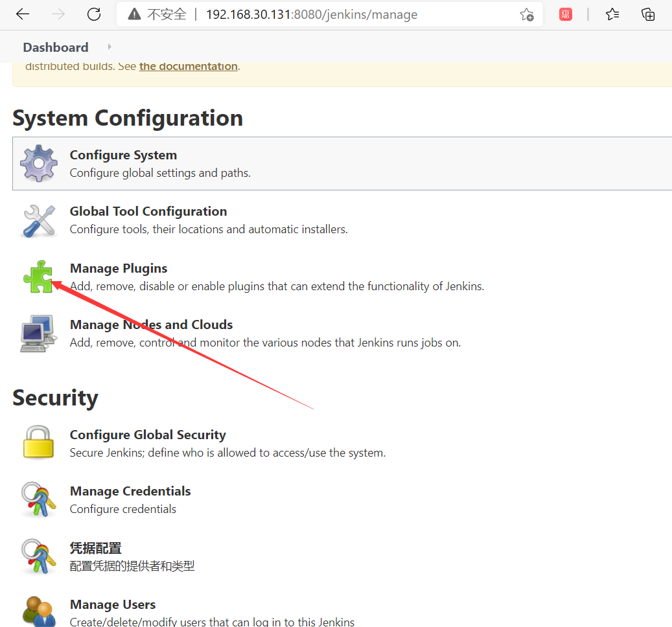Click 'Add, remove, disable or enable plugins' description
The image size is (672, 627).
(277, 286)
